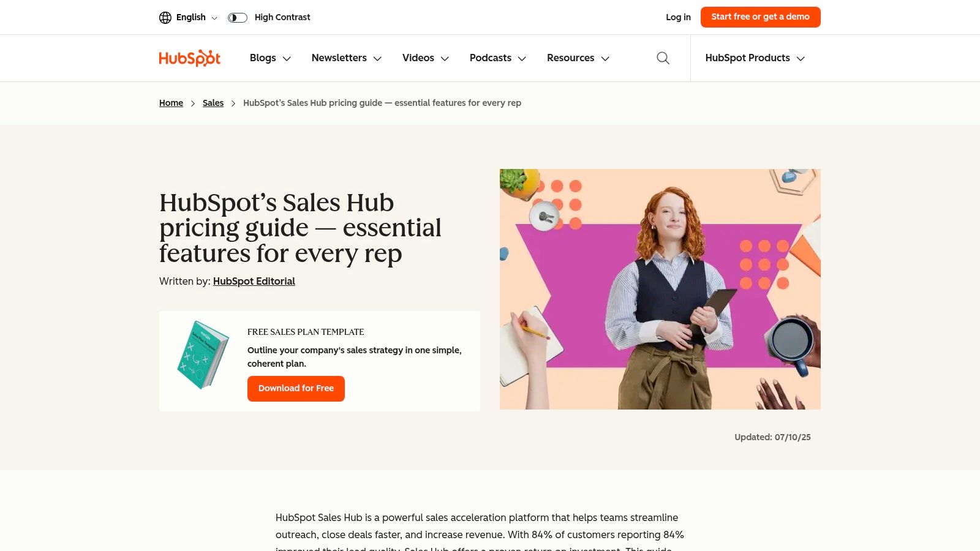Open the HubSpot Editorial author link
This screenshot has width=980, height=551.
[x=254, y=281]
